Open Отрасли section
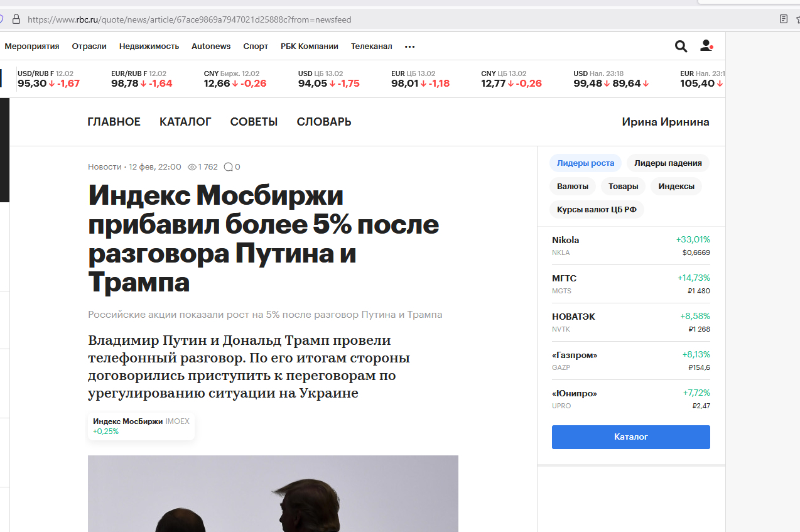Viewport: 800px width, 532px height. point(89,46)
